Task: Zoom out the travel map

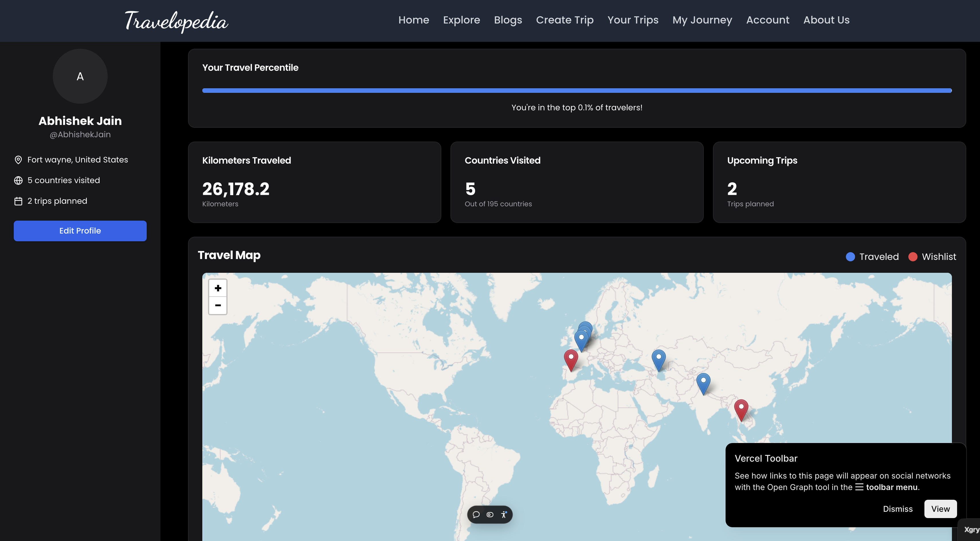Action: click(217, 305)
